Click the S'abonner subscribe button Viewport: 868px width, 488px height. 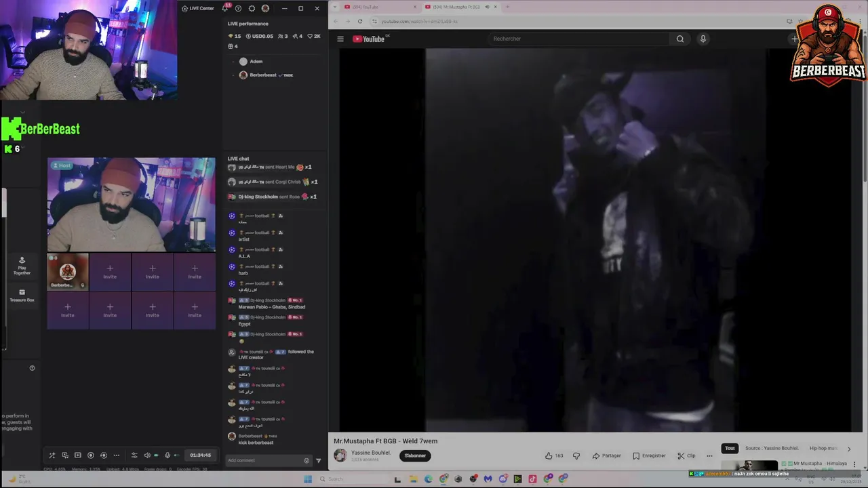tap(415, 455)
